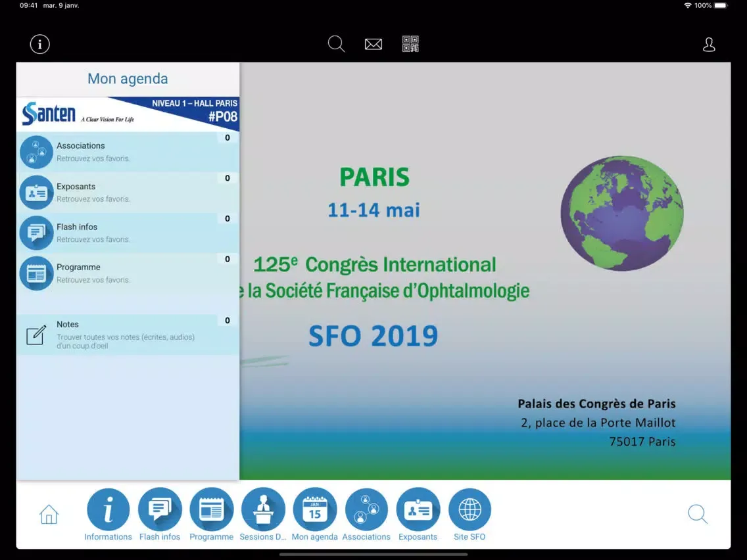Open Sessions D... podium icon

(263, 511)
